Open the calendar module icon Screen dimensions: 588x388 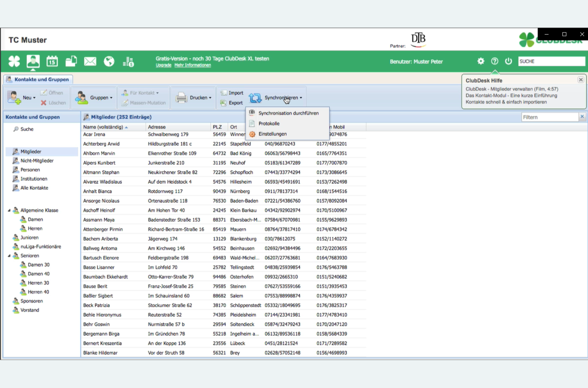52,61
